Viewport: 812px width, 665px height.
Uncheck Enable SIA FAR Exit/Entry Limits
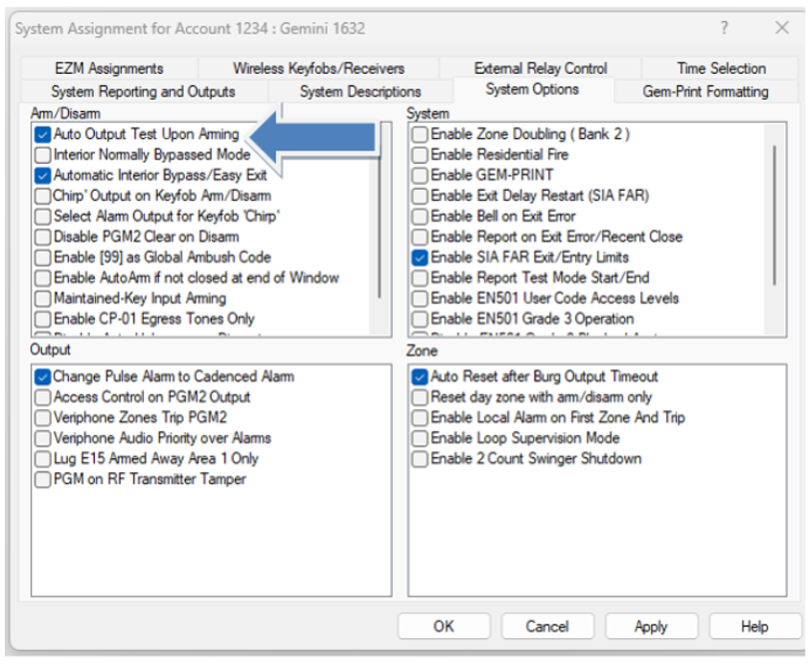[420, 258]
